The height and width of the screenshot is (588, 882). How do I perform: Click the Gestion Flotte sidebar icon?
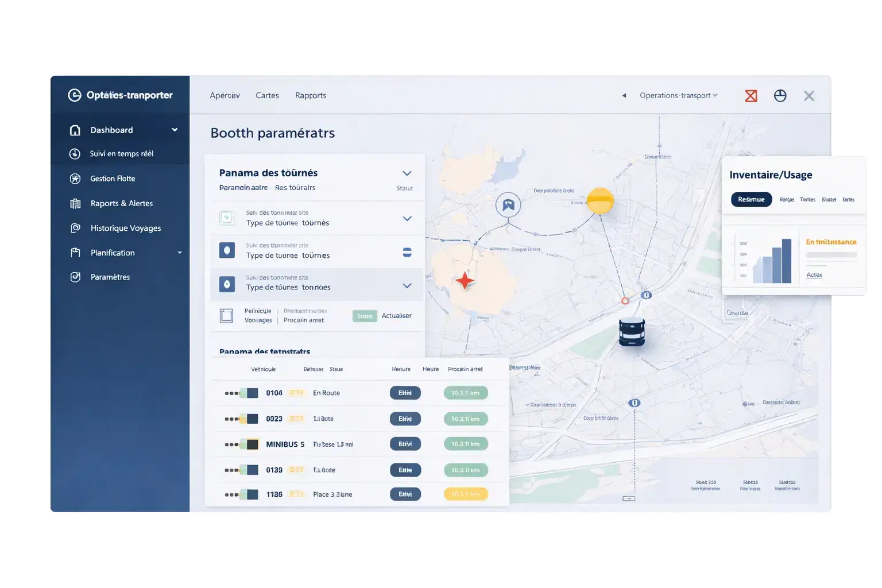(x=75, y=178)
